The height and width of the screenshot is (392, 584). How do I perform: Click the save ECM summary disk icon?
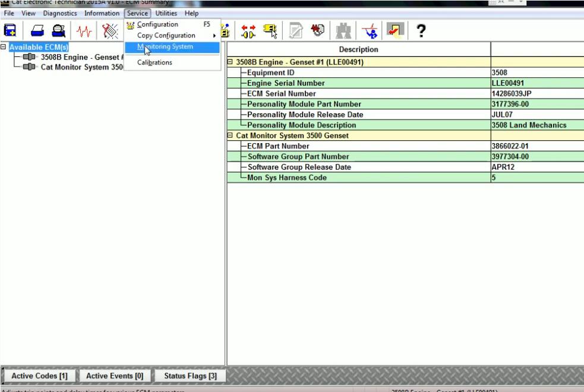coord(10,30)
